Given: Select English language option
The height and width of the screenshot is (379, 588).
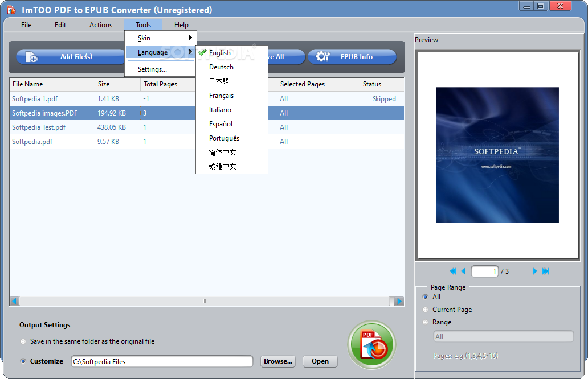Looking at the screenshot, I should click(232, 53).
